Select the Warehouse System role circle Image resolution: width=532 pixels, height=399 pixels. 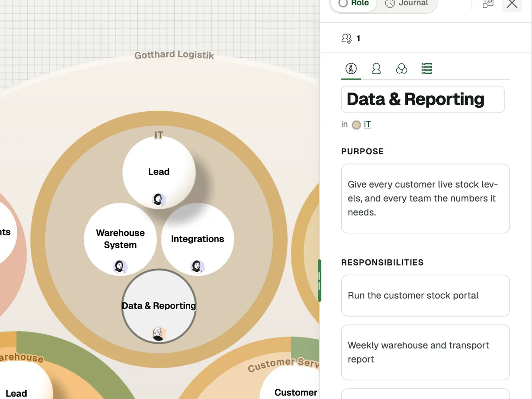[x=120, y=239]
